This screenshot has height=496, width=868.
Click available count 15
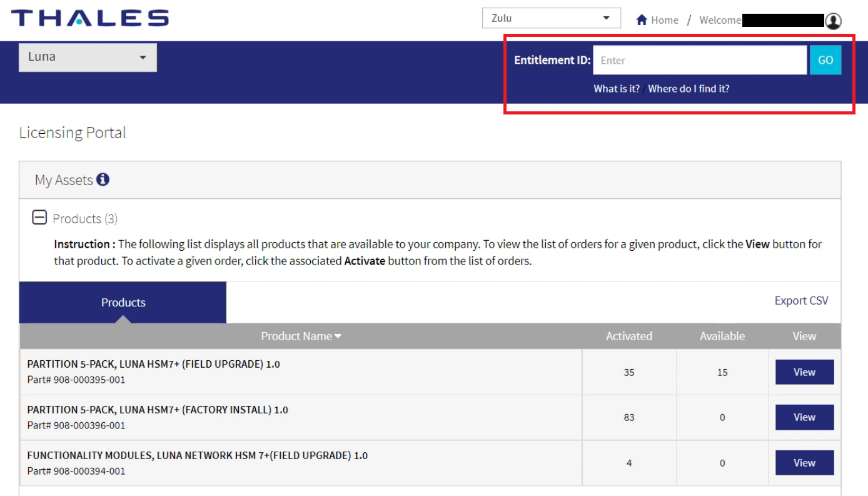(722, 372)
